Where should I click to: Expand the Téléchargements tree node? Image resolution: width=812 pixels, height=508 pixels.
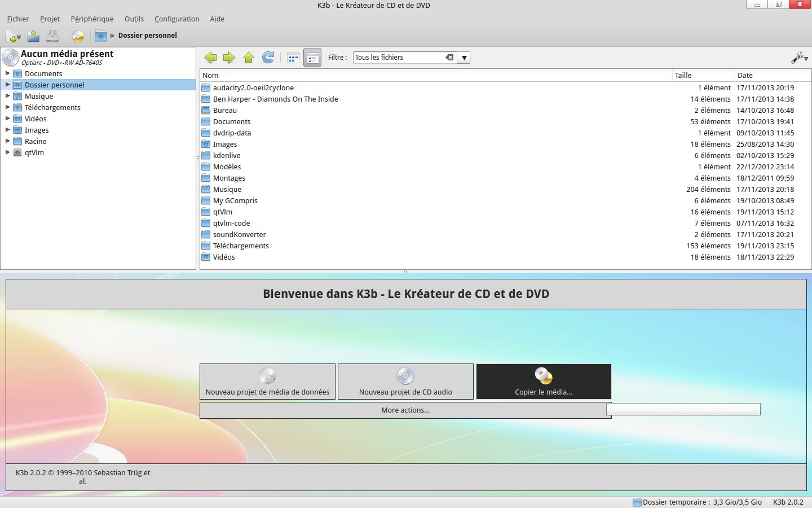[x=7, y=107]
